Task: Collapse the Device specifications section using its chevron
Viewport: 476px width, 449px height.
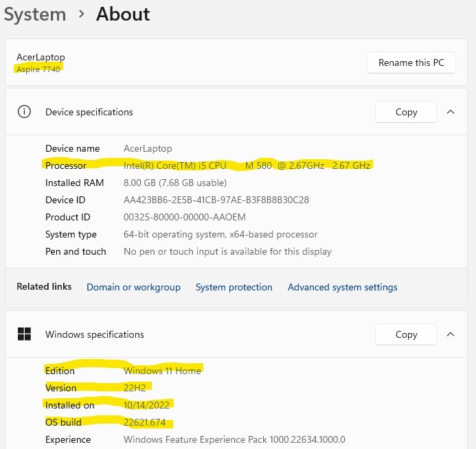Action: pos(451,112)
